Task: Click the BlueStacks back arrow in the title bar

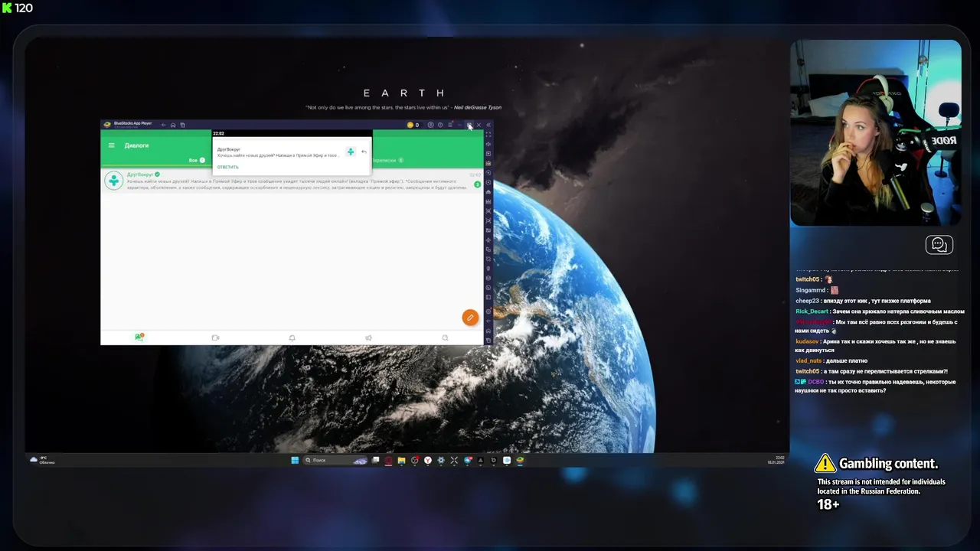Action: pos(163,125)
